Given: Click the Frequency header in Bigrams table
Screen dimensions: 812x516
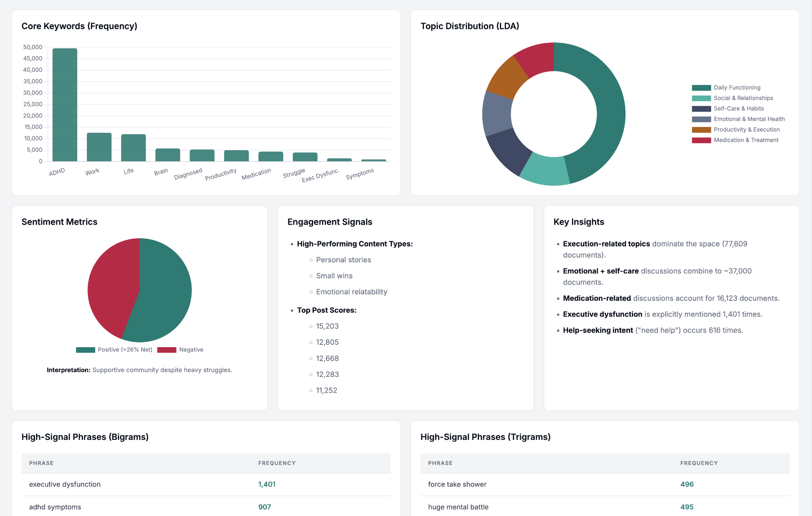Looking at the screenshot, I should coord(277,463).
